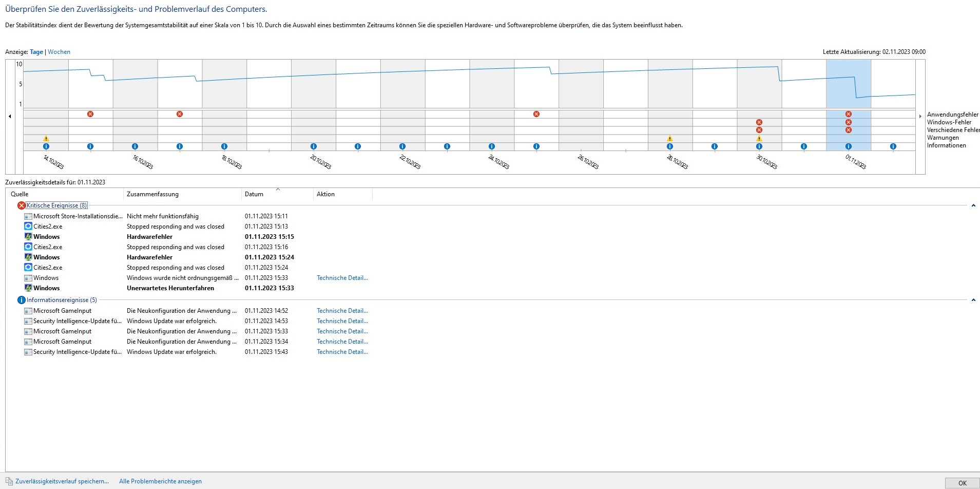The width and height of the screenshot is (980, 489).
Task: Open Technische Details for Windows 15:33 event
Action: 342,278
